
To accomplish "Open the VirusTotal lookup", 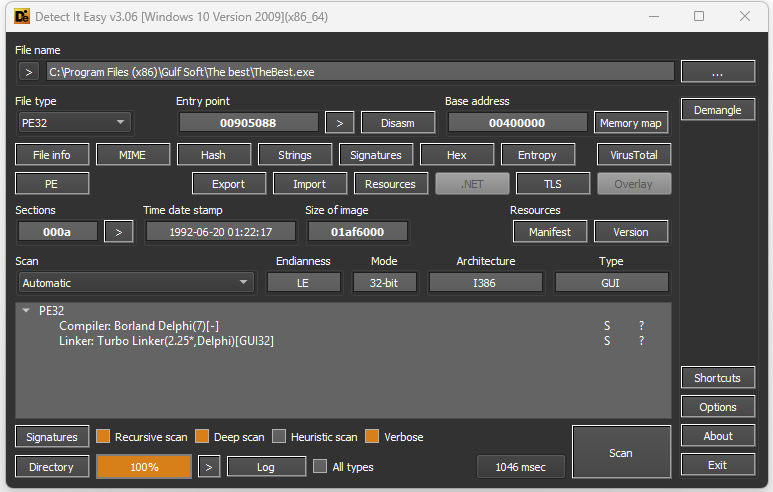I will [x=634, y=155].
